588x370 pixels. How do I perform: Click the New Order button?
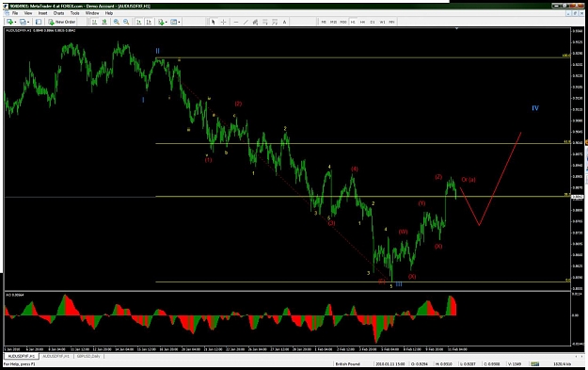(x=62, y=23)
